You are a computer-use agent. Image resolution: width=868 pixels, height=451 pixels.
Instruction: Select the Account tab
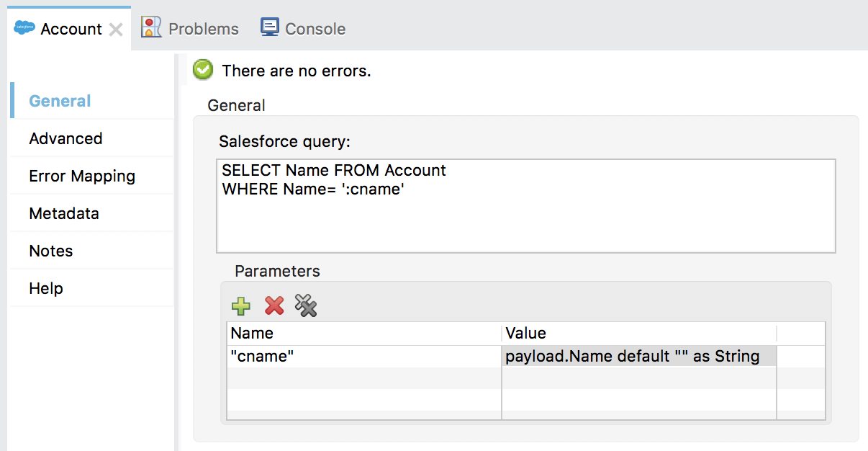tap(71, 29)
